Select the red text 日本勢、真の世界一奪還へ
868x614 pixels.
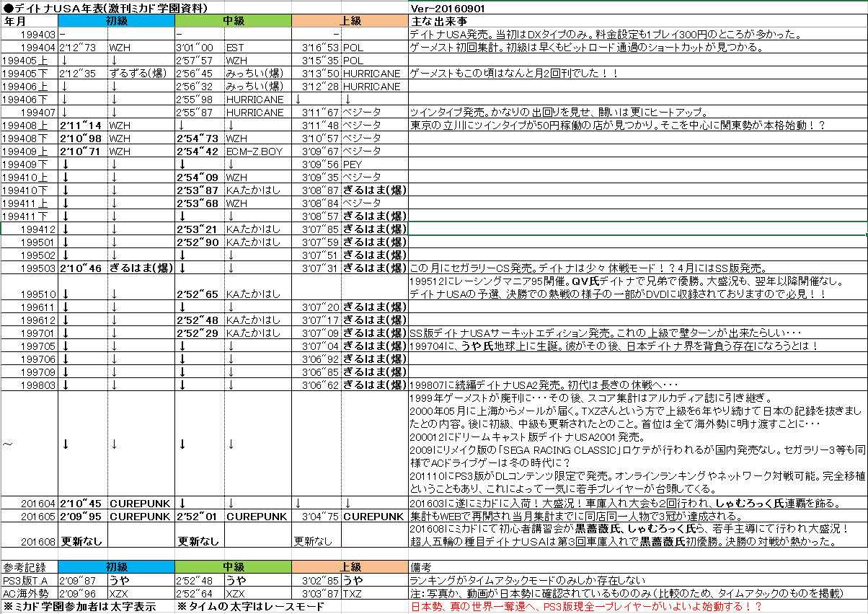click(585, 607)
